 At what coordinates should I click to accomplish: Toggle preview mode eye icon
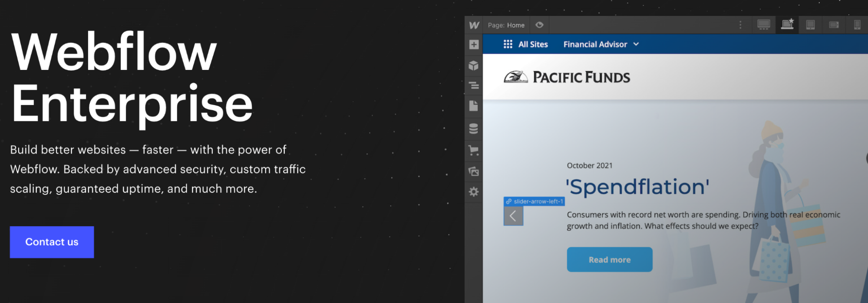click(539, 25)
